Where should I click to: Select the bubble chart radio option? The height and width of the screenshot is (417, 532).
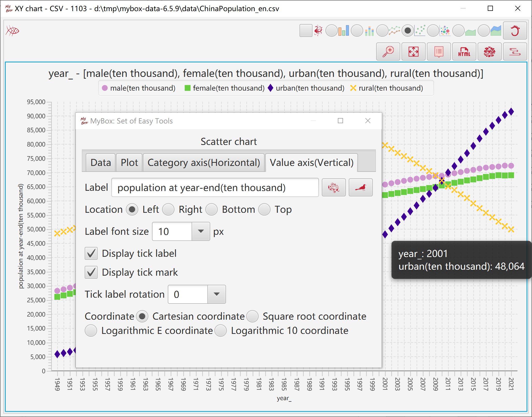tap(433, 31)
